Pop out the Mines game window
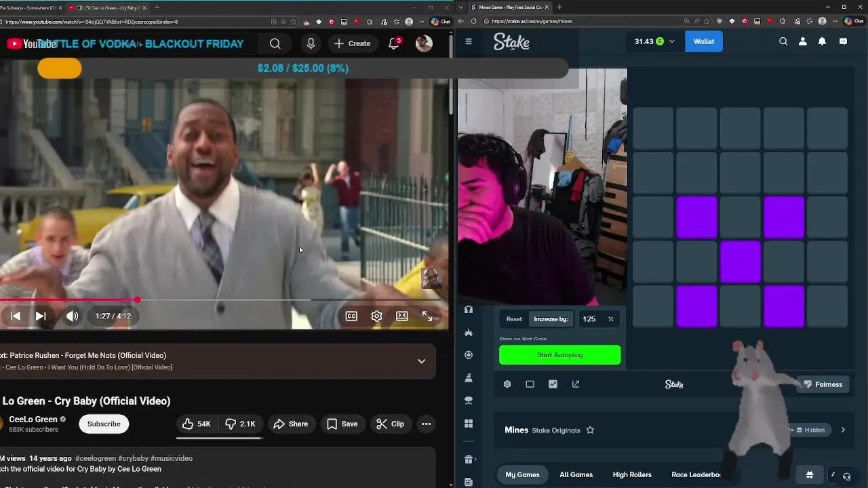This screenshot has height=488, width=868. 576,384
